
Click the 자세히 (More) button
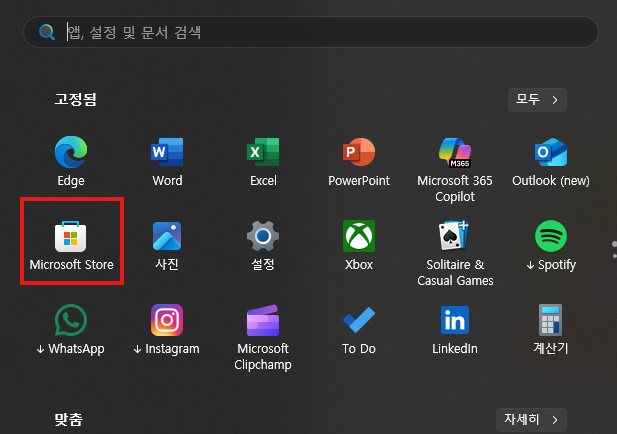tap(531, 419)
